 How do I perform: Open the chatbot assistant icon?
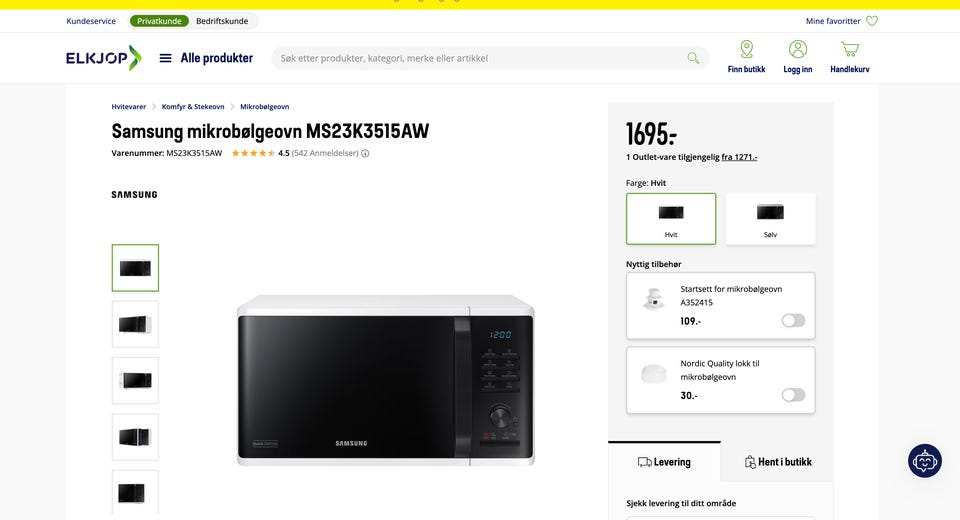coord(924,461)
